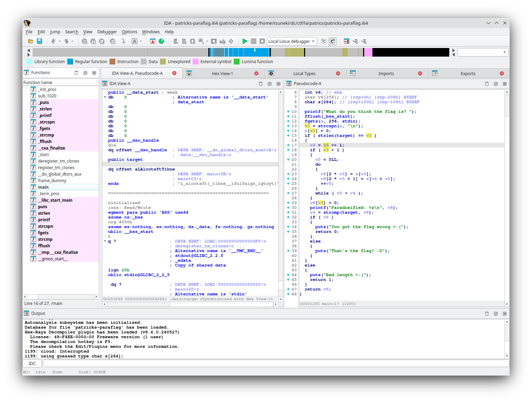
Task: Switch to the IDC input mode button
Action: click(x=32, y=363)
